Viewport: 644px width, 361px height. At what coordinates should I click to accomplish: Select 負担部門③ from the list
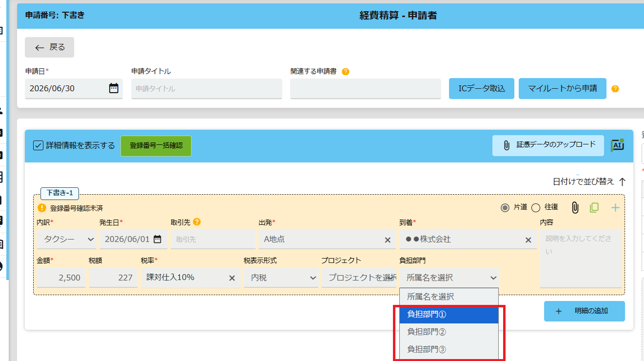(449, 349)
